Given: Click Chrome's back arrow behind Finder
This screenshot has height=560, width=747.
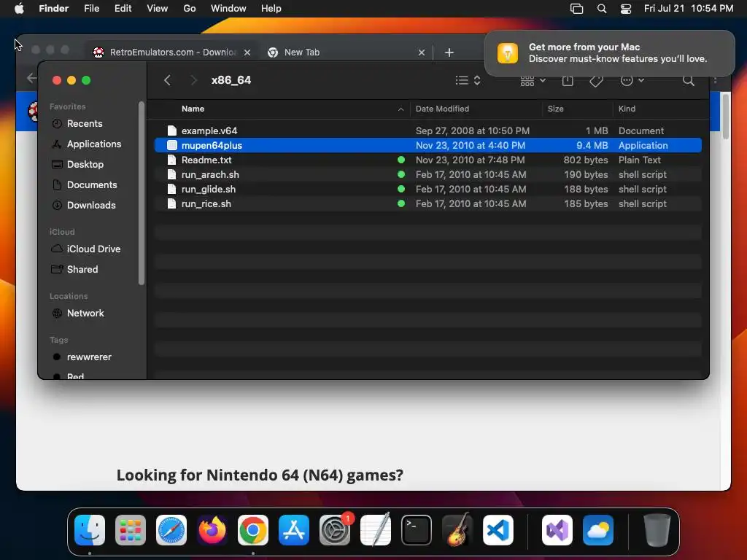Looking at the screenshot, I should click(31, 77).
